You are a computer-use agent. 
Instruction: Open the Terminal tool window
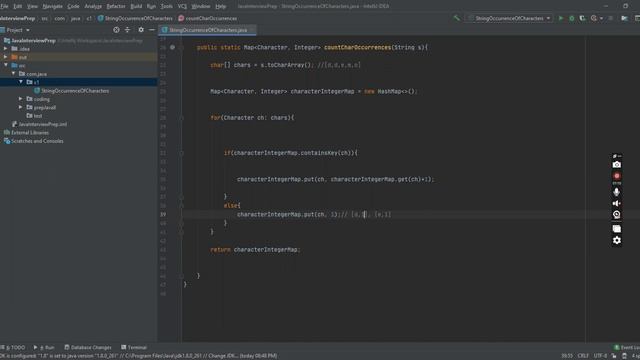pyautogui.click(x=134, y=347)
